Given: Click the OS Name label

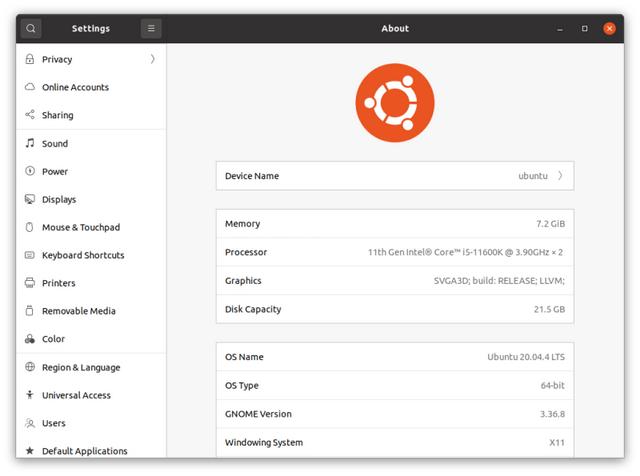Looking at the screenshot, I should coord(244,357).
